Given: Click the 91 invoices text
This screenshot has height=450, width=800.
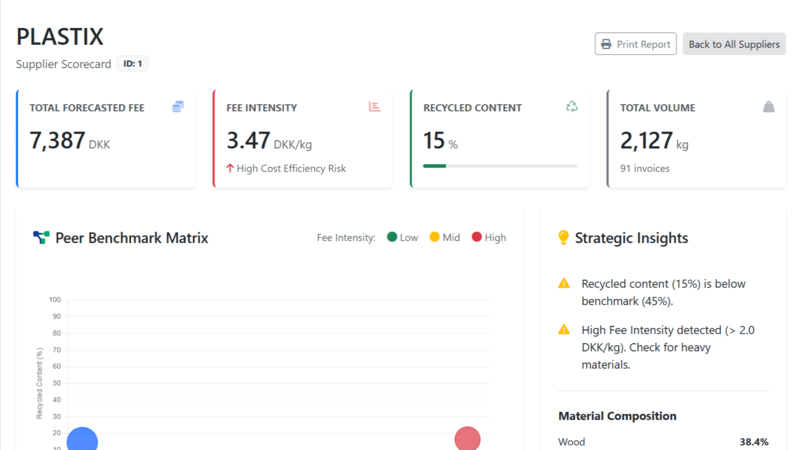Looking at the screenshot, I should pos(645,168).
